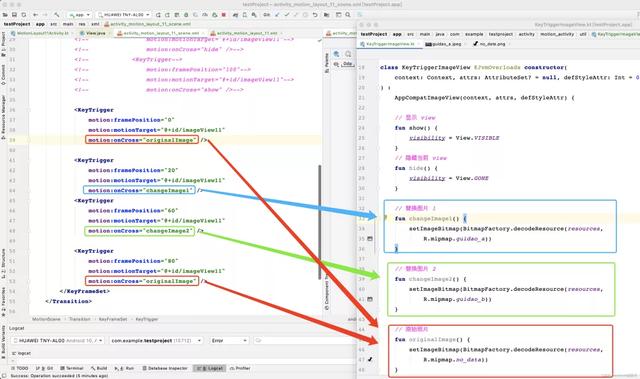Screen dimensions: 640x379
Task: Click the testProject breadcrumb in left window
Action: click(17, 24)
